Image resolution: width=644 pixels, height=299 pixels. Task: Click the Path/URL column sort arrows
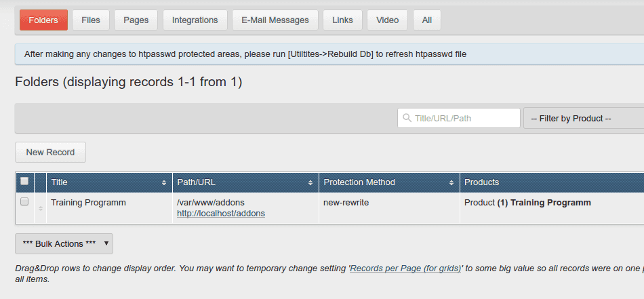(310, 183)
